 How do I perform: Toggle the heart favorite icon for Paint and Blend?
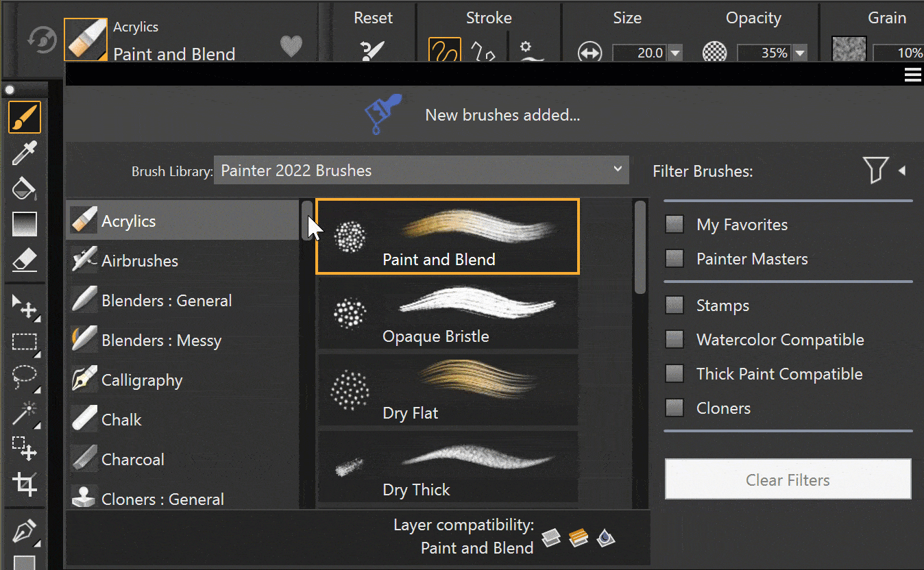[x=291, y=46]
